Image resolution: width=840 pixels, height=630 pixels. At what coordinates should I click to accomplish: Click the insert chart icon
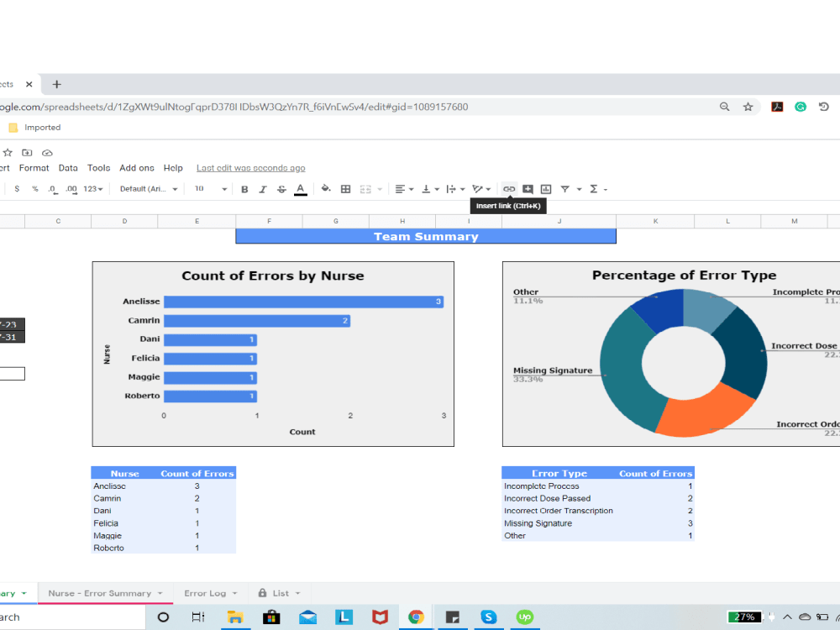click(x=546, y=189)
